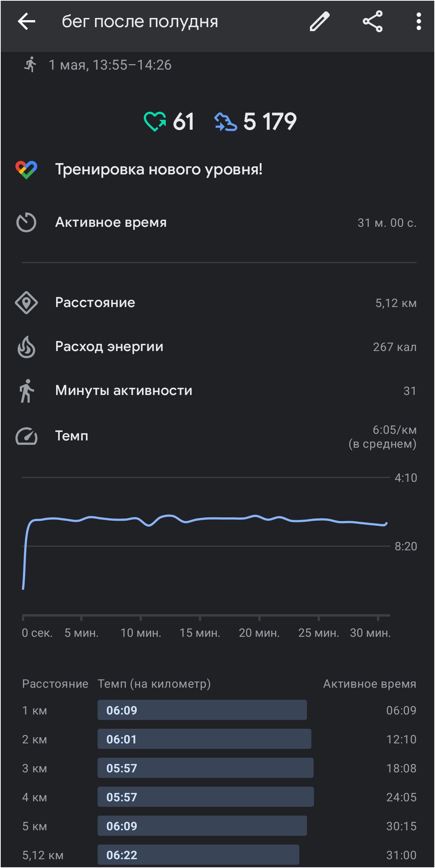The image size is (435, 868).
Task: Open the three-dot overflow menu
Action: (418, 21)
